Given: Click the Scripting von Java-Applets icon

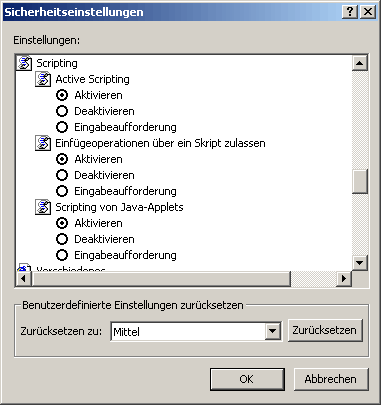Looking at the screenshot, I should point(43,207).
